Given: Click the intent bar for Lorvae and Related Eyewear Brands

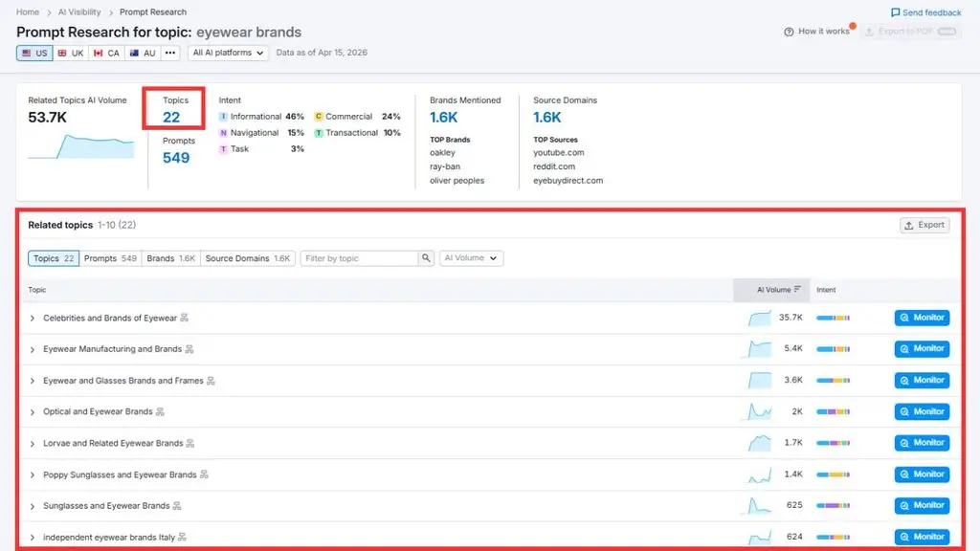Looking at the screenshot, I should (x=834, y=443).
